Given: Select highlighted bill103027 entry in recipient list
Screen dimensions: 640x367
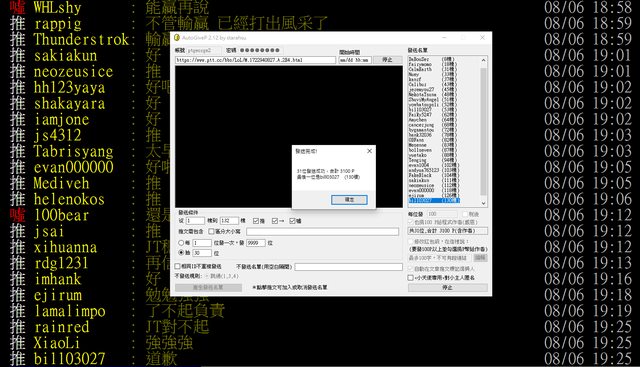Looking at the screenshot, I should pos(434,200).
